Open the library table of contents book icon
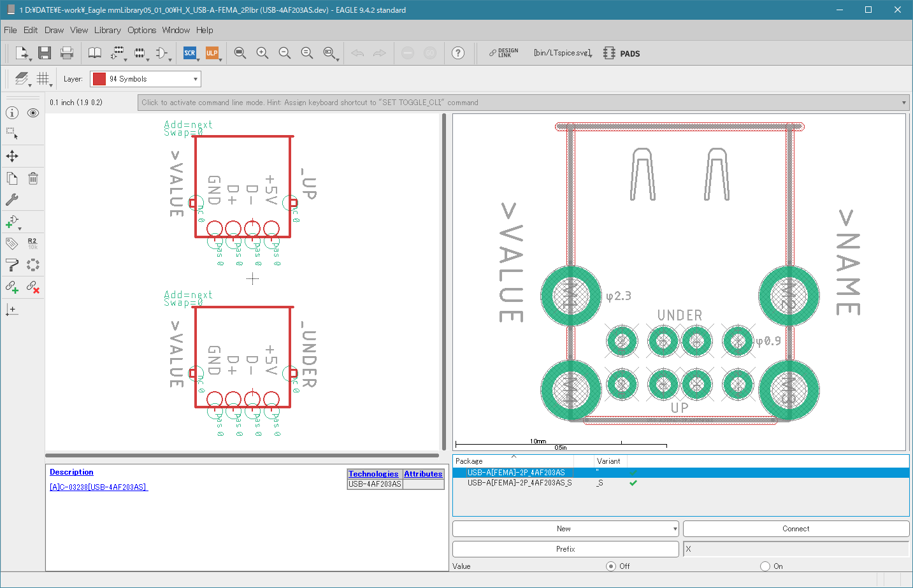 tap(94, 53)
